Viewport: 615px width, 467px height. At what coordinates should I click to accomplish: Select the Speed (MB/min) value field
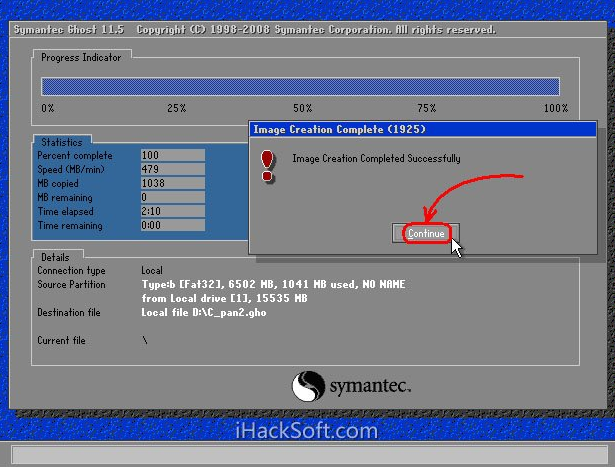(172, 170)
